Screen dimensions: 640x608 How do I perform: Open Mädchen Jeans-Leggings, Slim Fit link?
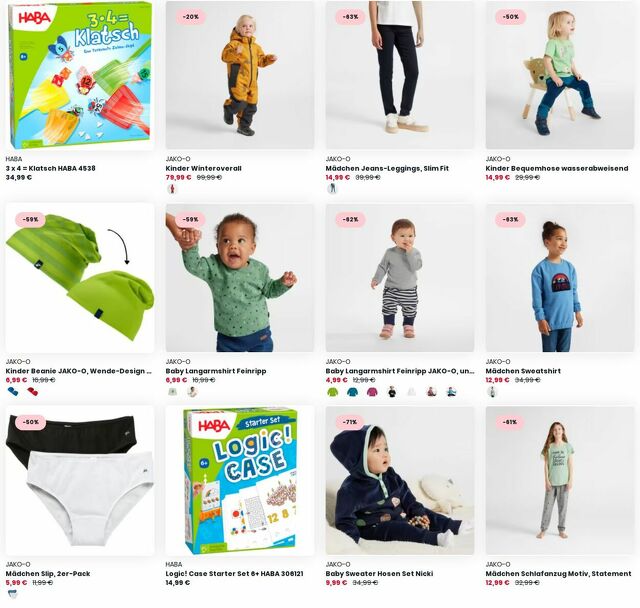387,168
